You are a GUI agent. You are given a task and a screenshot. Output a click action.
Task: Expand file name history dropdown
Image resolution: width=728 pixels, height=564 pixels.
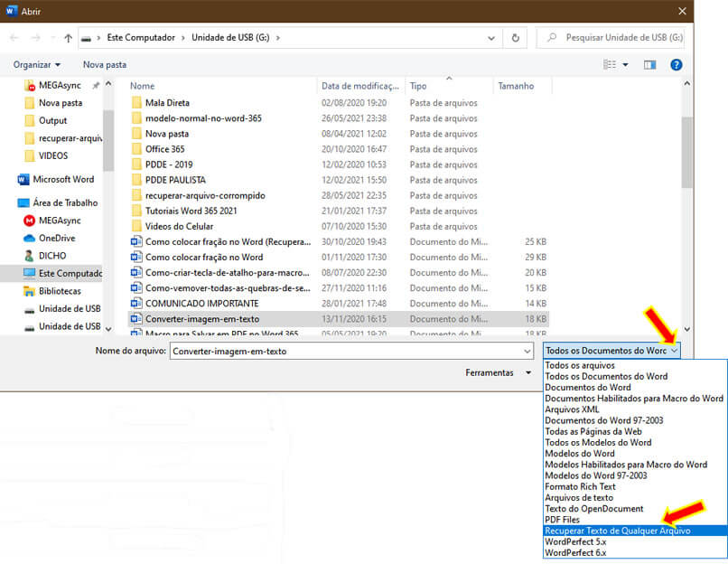click(x=527, y=352)
